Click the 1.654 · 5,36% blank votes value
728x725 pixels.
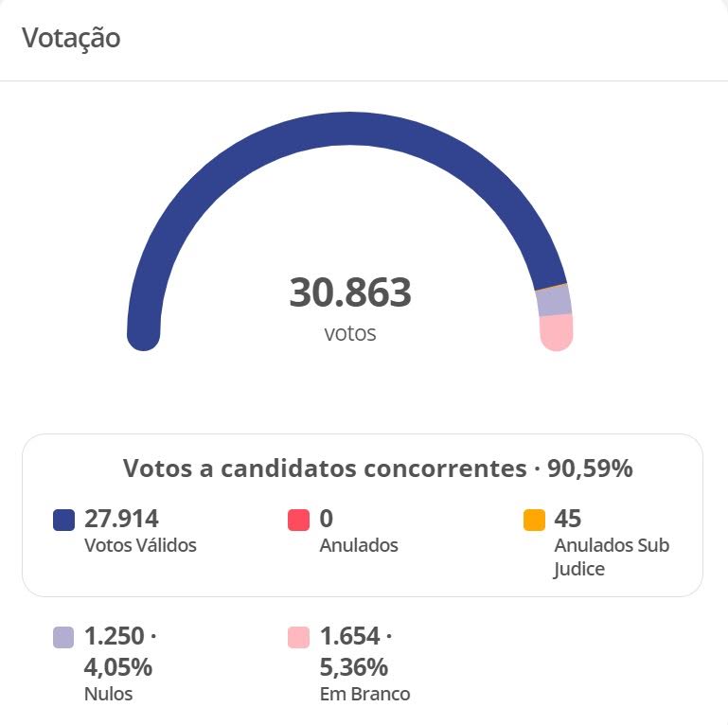click(356, 651)
